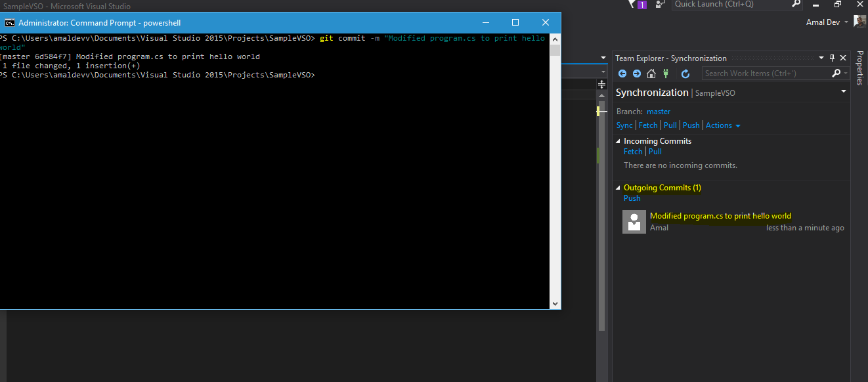Viewport: 868px width, 382px height.
Task: Click the Search Work Items field
Action: [766, 74]
